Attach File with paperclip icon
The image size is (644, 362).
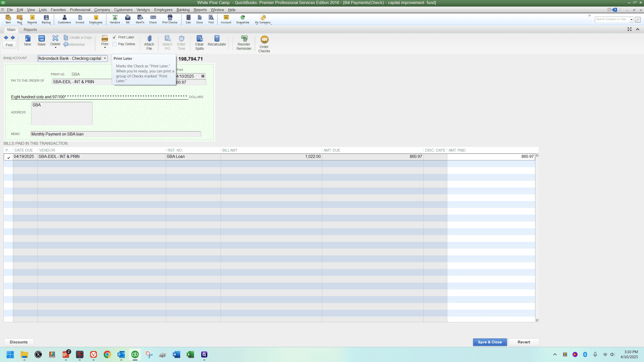(149, 43)
